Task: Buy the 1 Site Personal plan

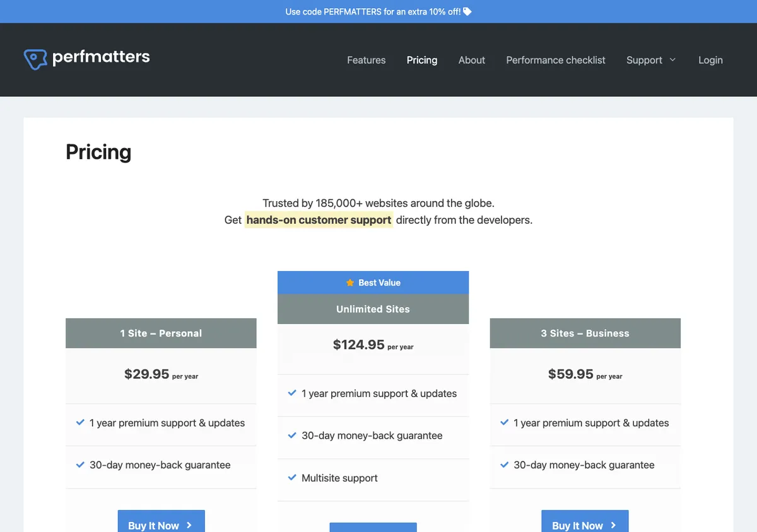Action: (x=161, y=521)
